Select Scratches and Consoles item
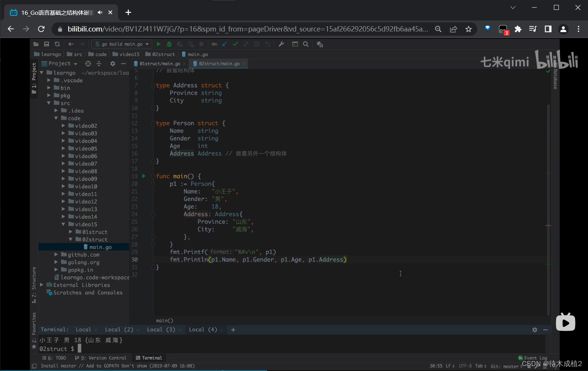 tap(85, 292)
